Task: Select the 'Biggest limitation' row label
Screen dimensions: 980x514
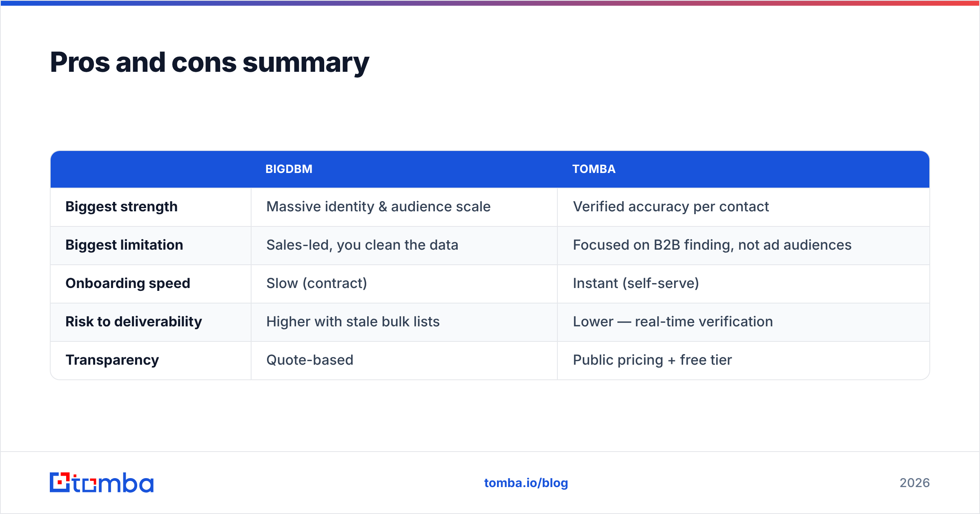Action: [x=124, y=245]
